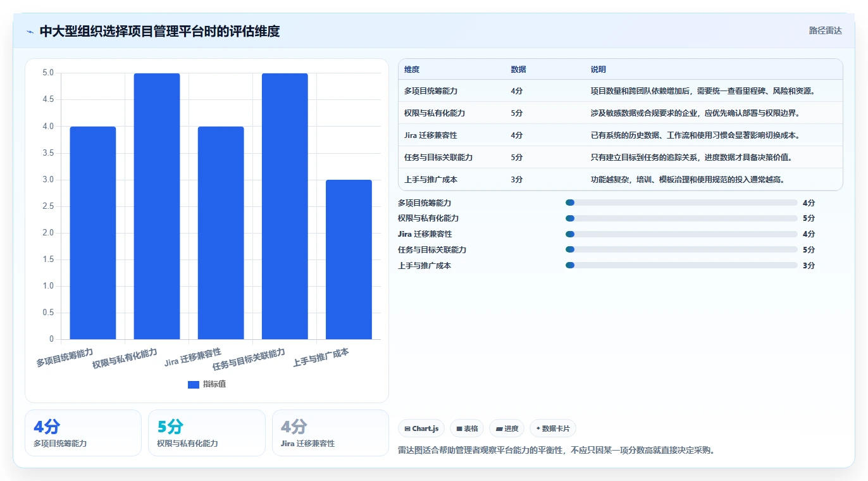
Task: Click the lightning icon beside the page title
Action: tap(30, 31)
